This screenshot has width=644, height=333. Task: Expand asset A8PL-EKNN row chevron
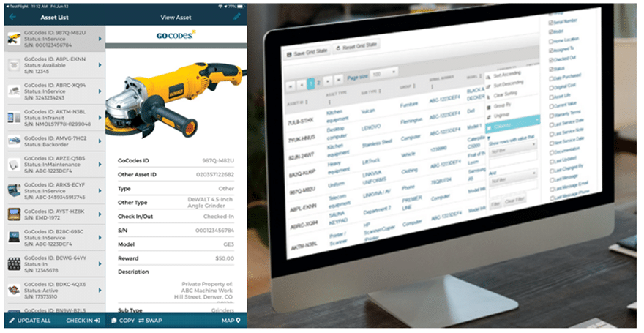point(100,66)
